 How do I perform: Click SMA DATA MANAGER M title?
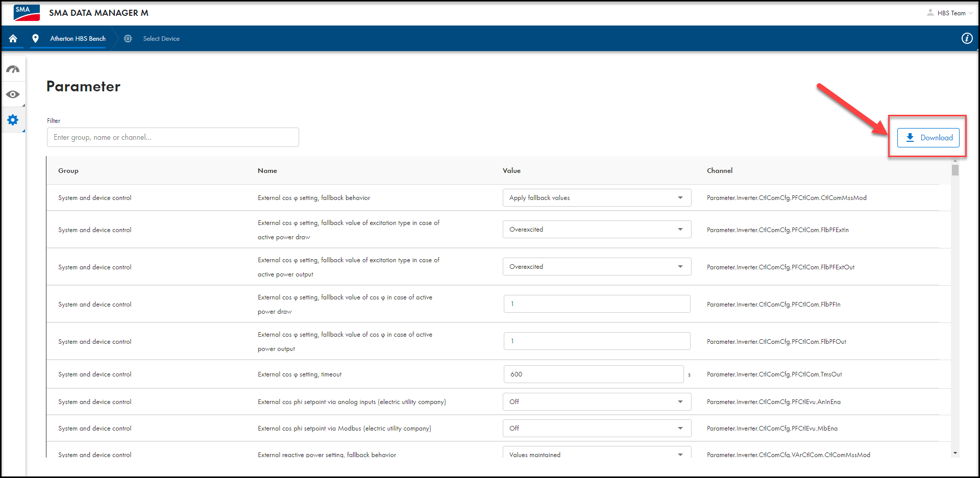[x=99, y=13]
